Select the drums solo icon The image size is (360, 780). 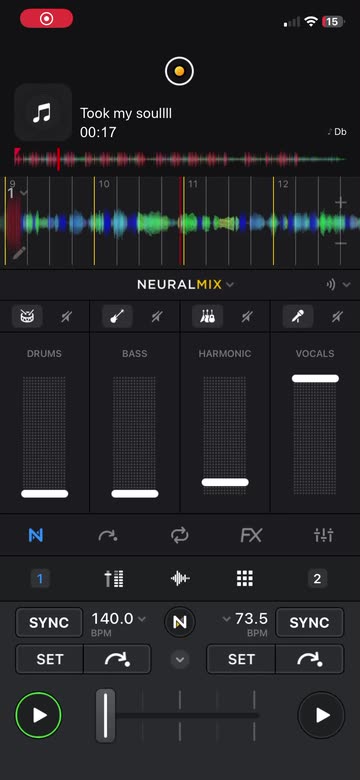pyautogui.click(x=27, y=316)
